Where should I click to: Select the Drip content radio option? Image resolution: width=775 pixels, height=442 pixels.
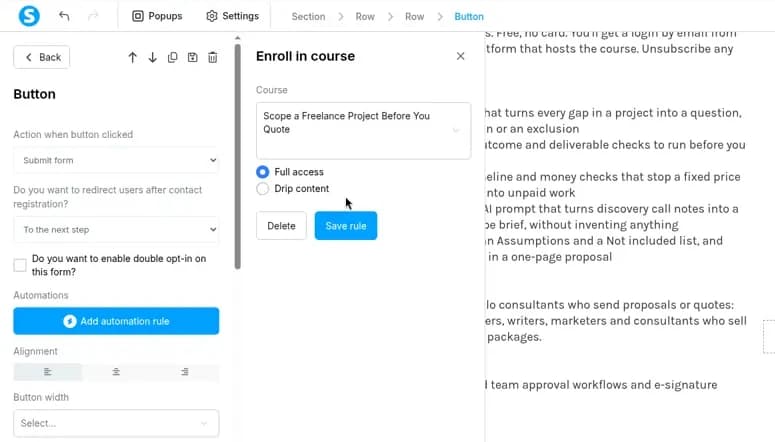coord(262,189)
